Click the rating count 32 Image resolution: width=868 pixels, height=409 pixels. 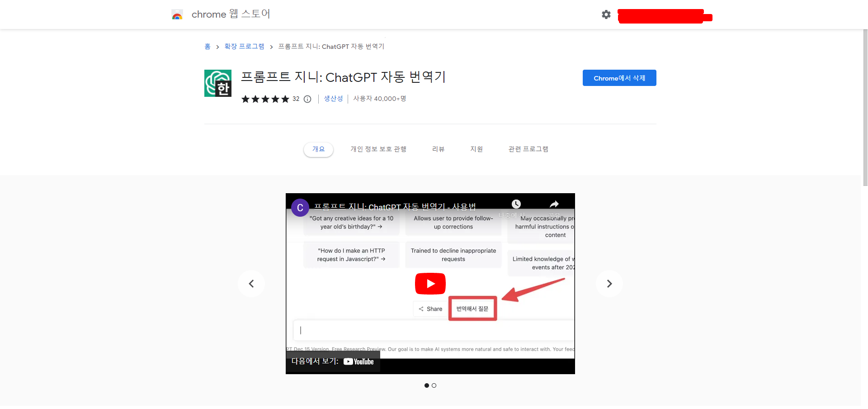click(x=296, y=99)
